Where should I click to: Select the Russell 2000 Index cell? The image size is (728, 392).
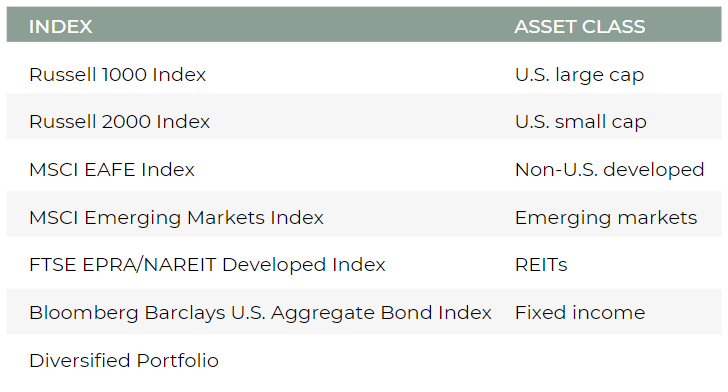(119, 122)
